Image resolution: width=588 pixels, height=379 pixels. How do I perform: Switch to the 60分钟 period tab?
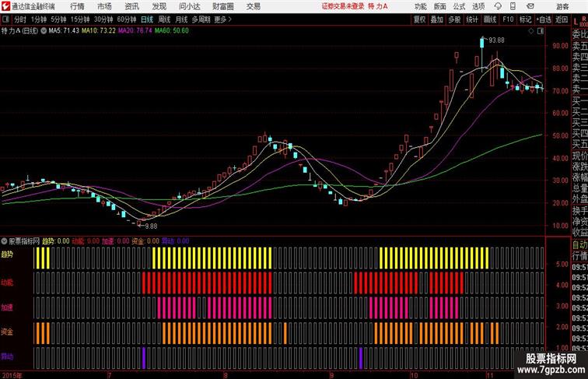coord(127,19)
